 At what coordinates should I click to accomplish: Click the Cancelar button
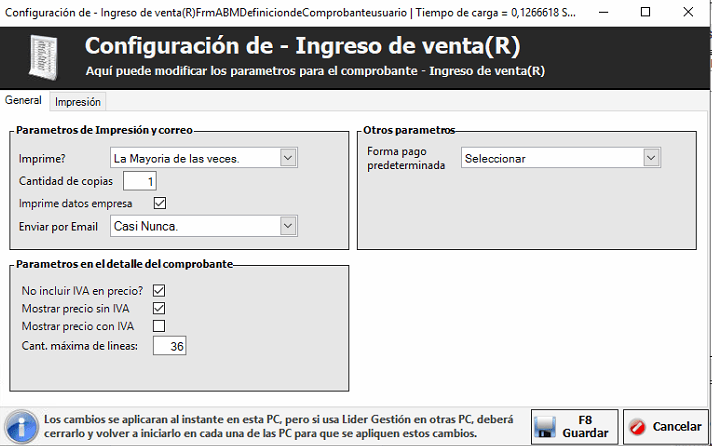(x=665, y=427)
